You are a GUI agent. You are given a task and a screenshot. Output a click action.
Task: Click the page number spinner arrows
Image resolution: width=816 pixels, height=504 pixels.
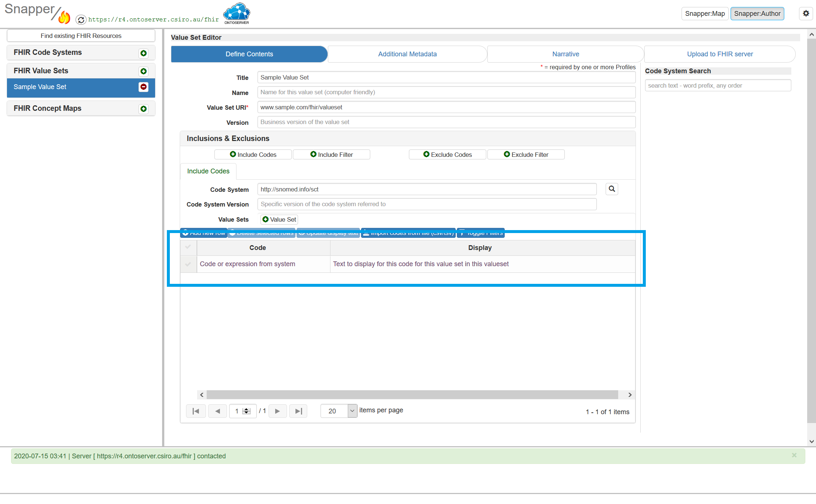[247, 411]
